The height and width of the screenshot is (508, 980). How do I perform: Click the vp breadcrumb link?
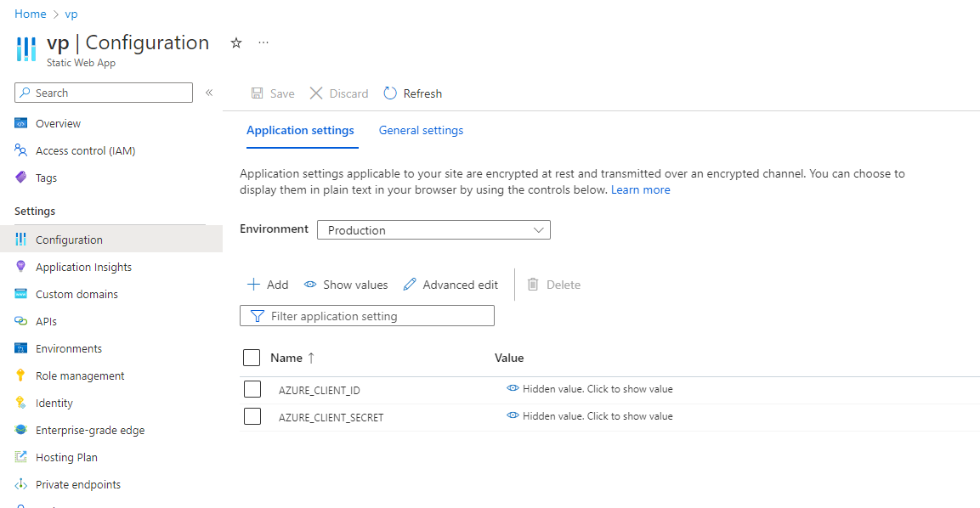pyautogui.click(x=71, y=14)
